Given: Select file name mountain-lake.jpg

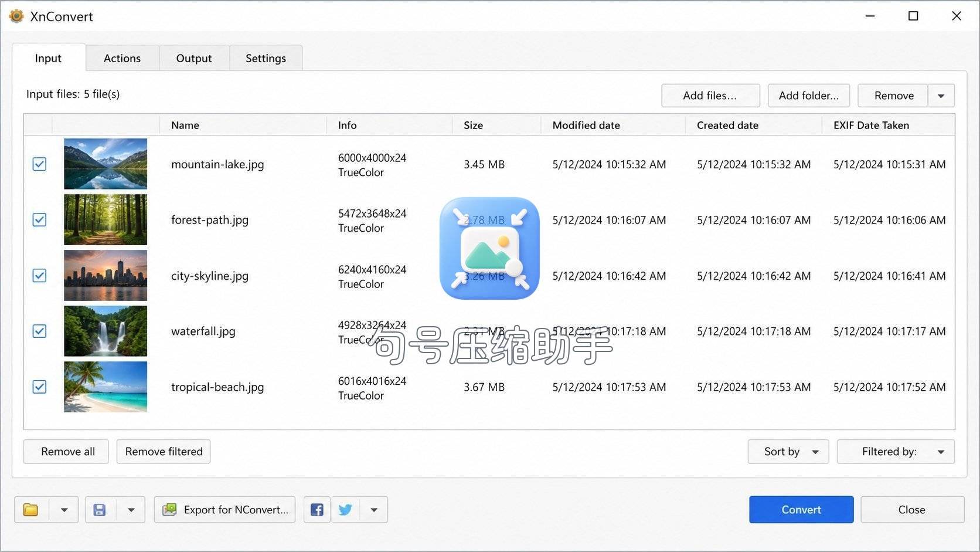Looking at the screenshot, I should (217, 165).
